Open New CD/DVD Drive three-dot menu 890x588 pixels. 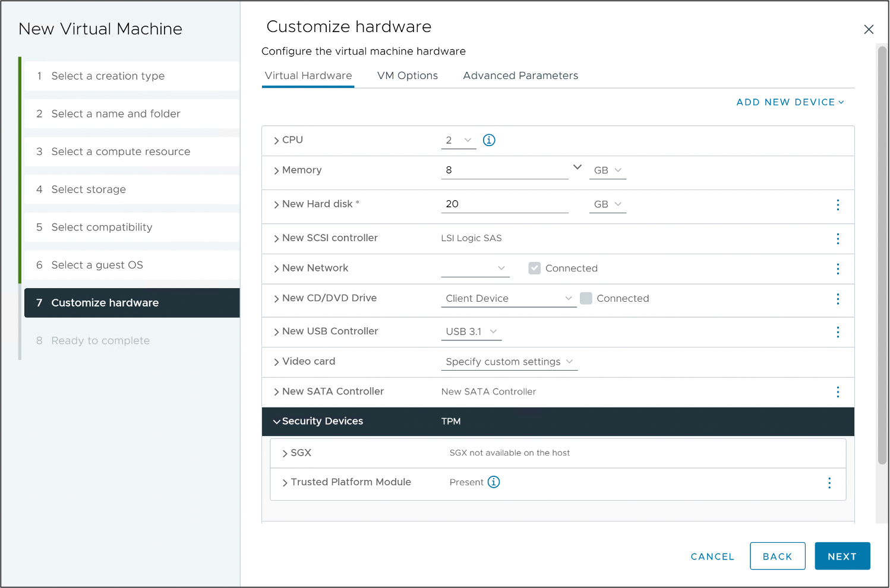coord(838,299)
